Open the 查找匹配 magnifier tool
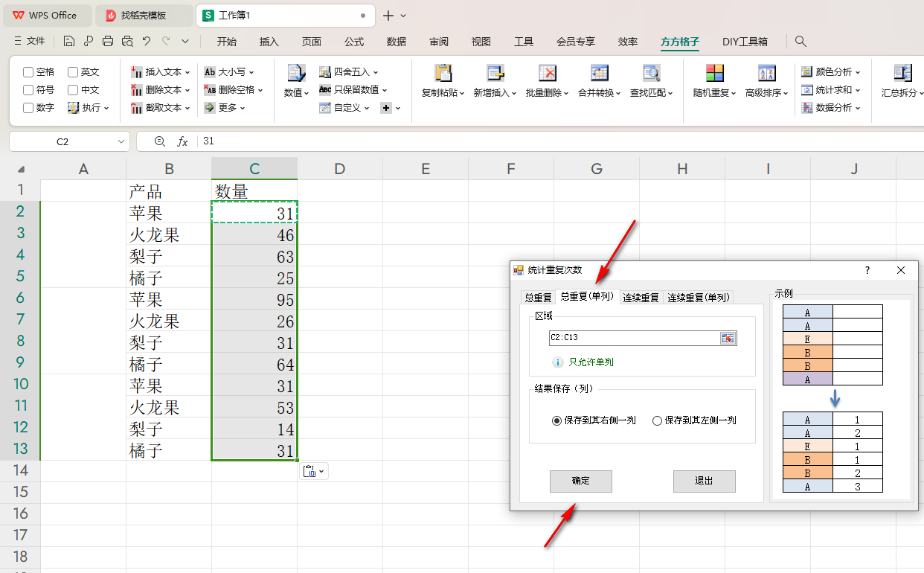This screenshot has height=573, width=924. (x=651, y=73)
